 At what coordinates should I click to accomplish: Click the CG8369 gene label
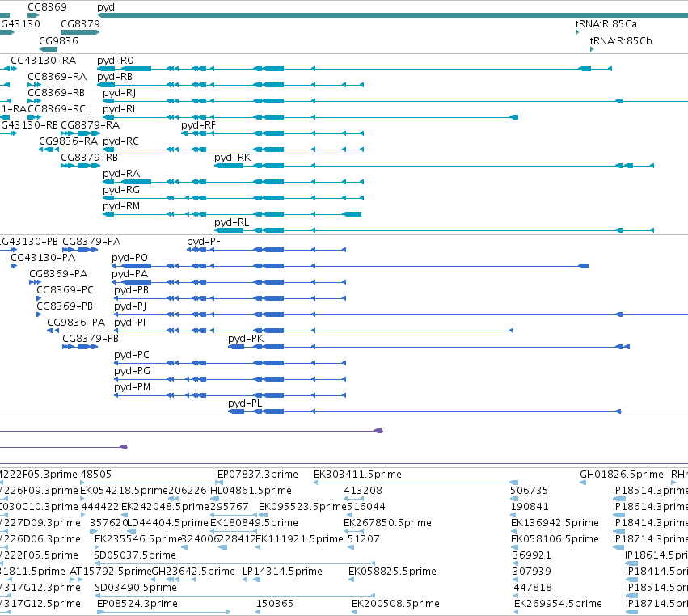[48, 7]
